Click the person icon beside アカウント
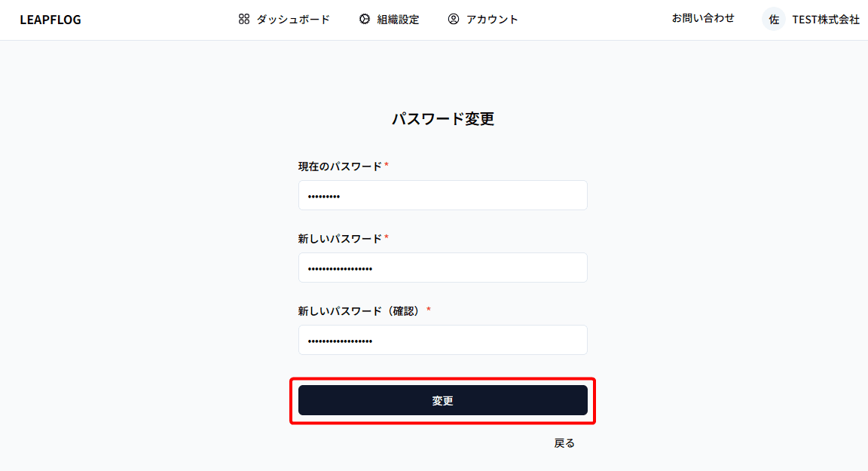The image size is (868, 471). (452, 19)
